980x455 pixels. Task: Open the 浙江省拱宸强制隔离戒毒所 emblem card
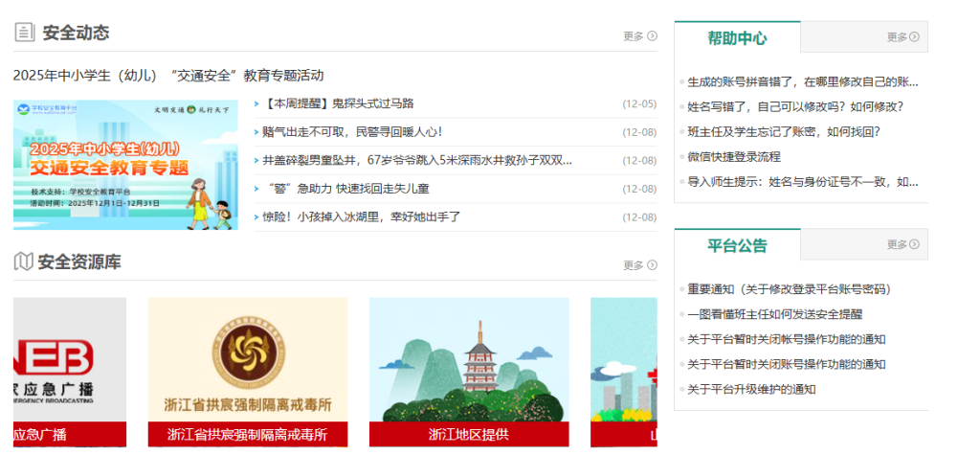[x=248, y=360]
